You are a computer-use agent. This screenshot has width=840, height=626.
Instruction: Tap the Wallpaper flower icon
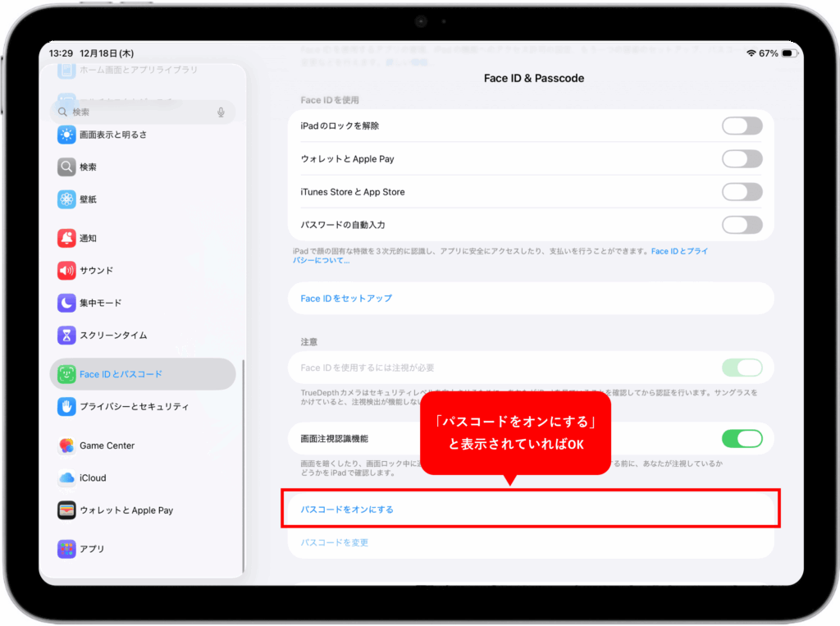[x=66, y=199]
